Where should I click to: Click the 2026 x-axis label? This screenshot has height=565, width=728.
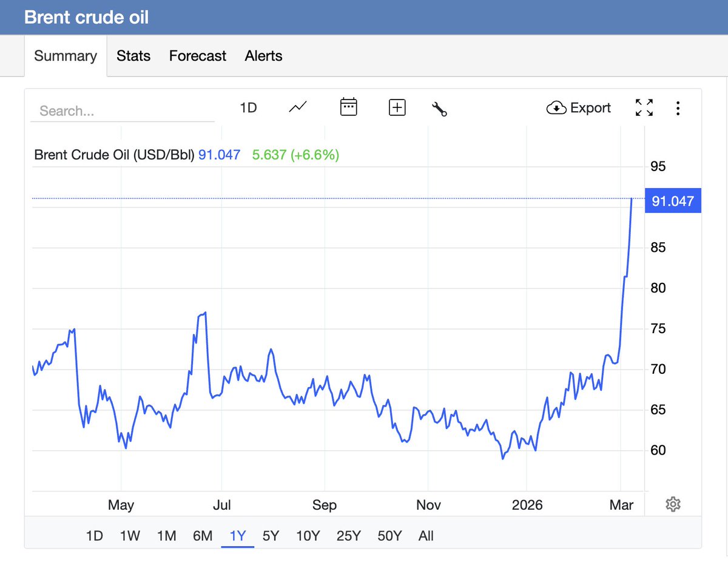pos(527,505)
